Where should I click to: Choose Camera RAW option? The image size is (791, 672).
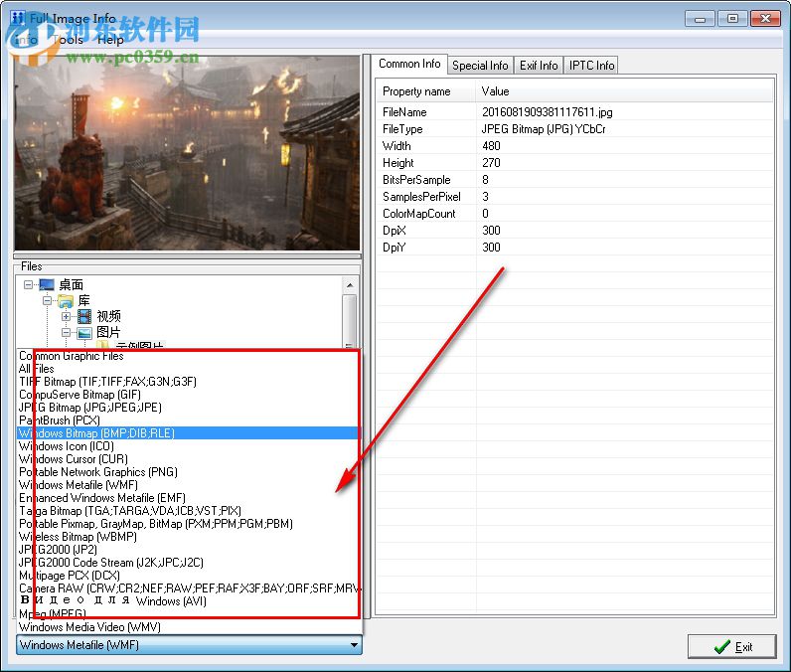point(189,588)
